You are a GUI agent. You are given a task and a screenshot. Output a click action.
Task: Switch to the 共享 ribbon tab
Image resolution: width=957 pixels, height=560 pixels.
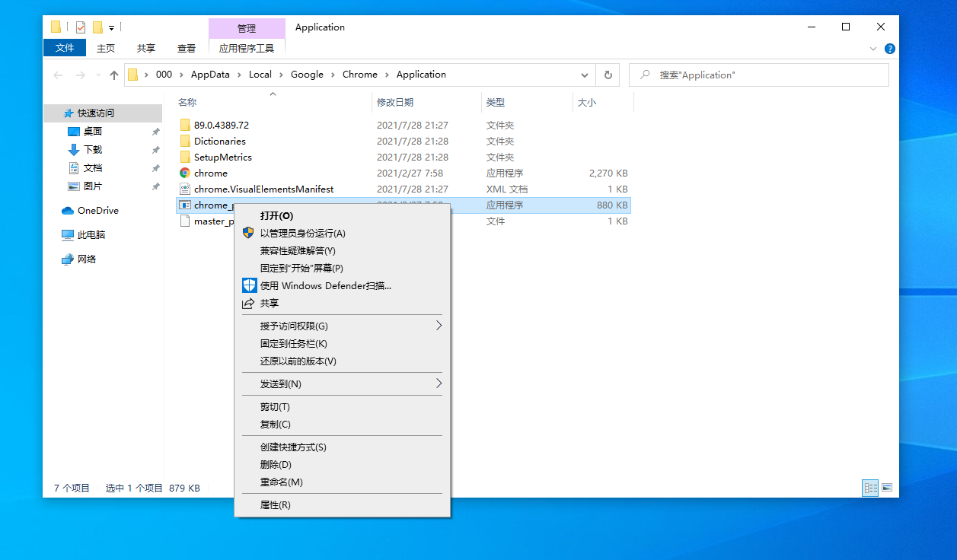146,48
